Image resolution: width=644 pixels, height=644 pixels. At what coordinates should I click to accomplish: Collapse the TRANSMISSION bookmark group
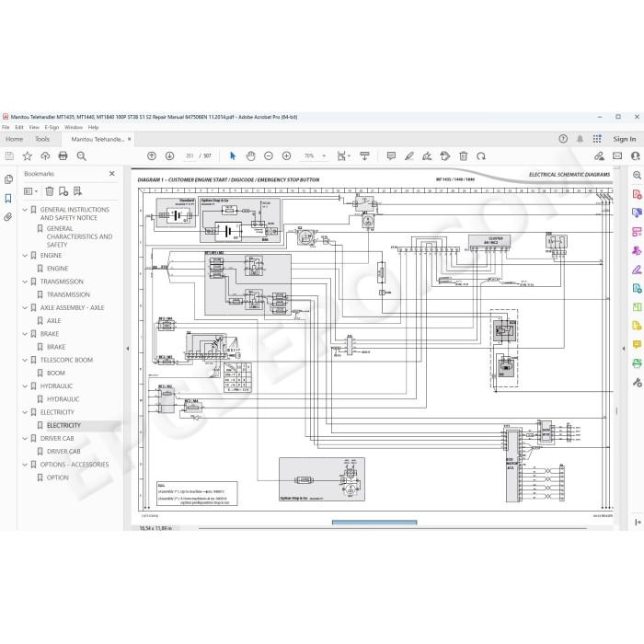25,282
